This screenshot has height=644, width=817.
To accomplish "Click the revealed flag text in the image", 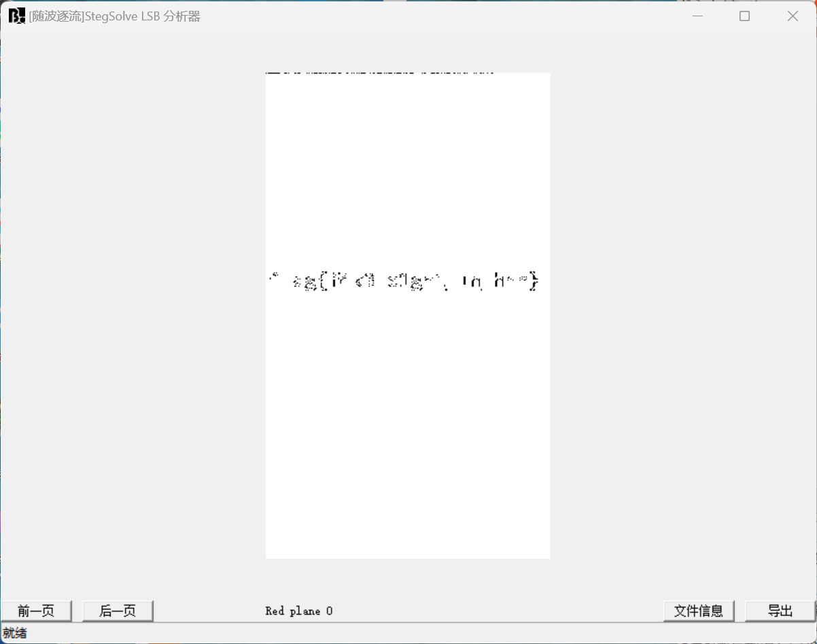I will coord(404,280).
